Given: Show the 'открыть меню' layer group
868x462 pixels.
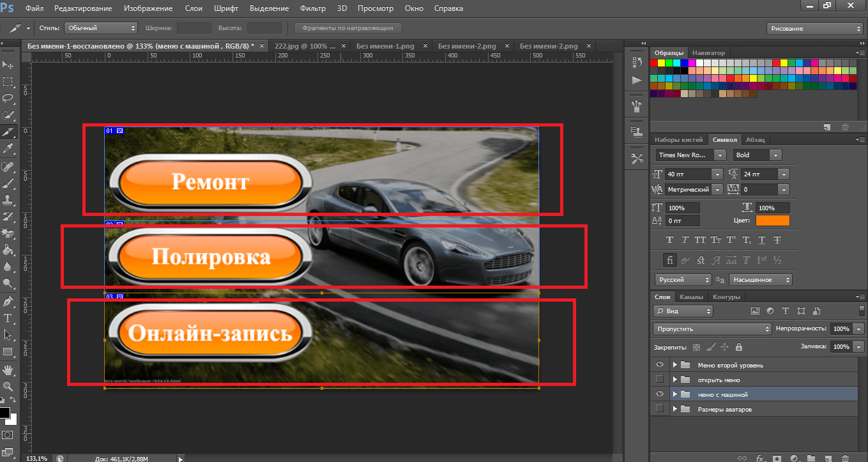Looking at the screenshot, I should [x=660, y=380].
